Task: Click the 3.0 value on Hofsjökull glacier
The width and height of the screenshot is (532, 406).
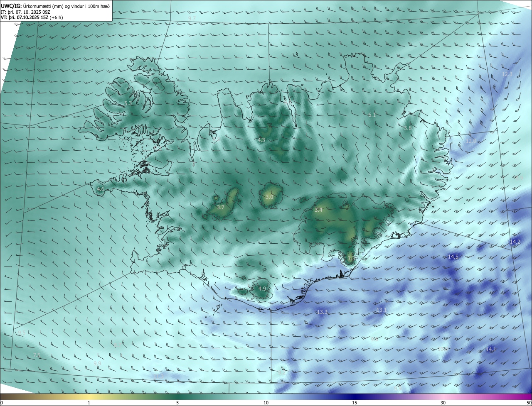Action: point(269,197)
